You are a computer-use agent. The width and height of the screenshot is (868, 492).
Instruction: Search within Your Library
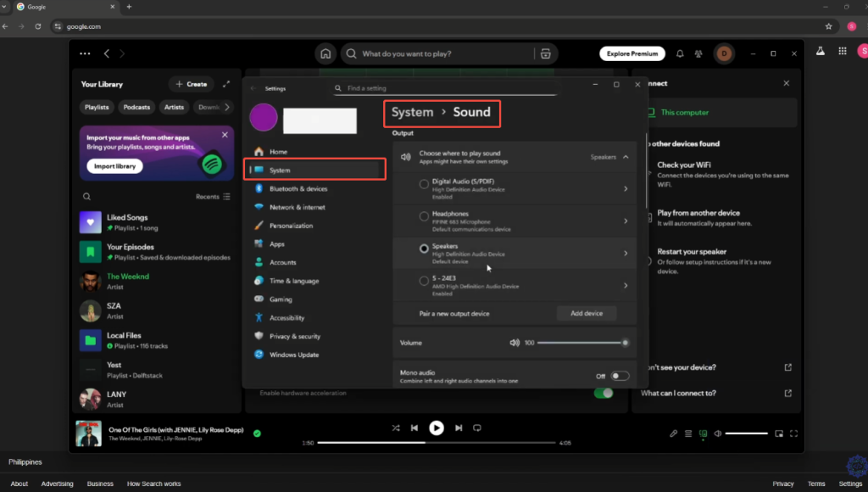click(87, 197)
